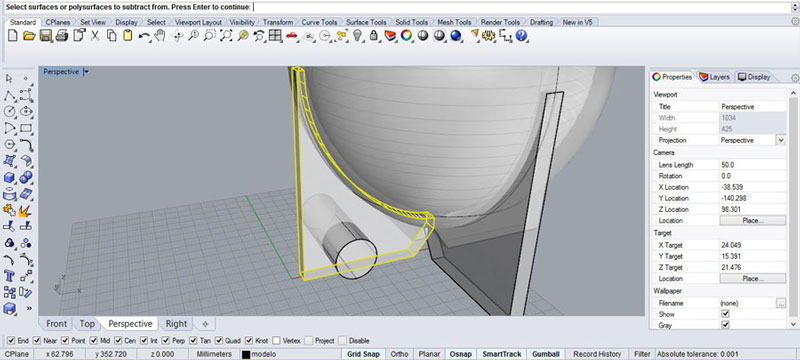Click the Lens Length value field

click(x=753, y=165)
